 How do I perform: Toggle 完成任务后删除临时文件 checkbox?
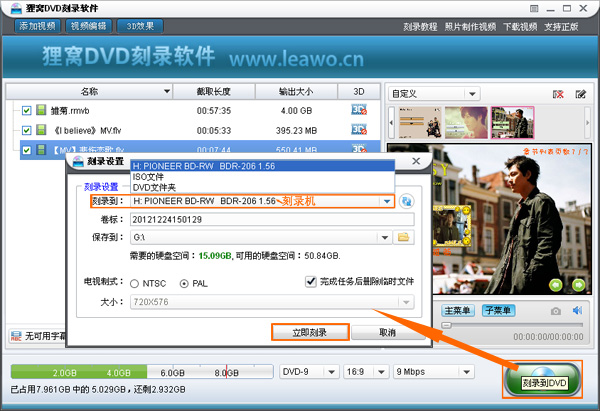pyautogui.click(x=310, y=281)
